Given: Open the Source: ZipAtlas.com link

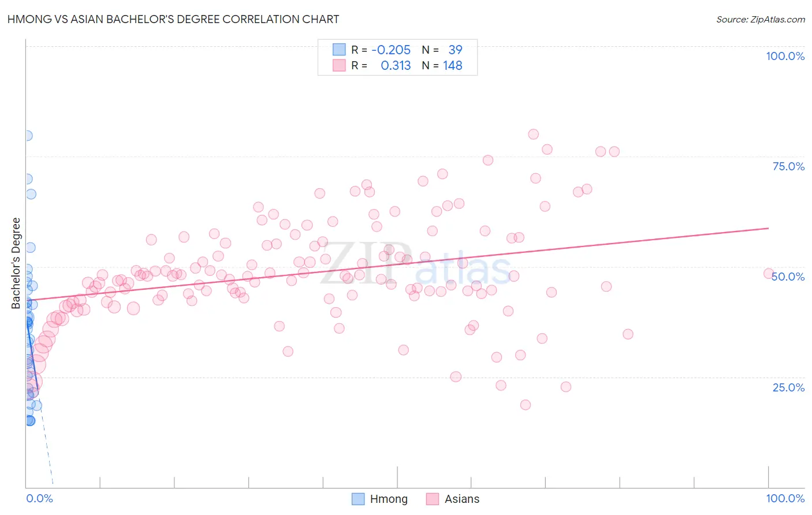Looking at the screenshot, I should click(x=761, y=19).
